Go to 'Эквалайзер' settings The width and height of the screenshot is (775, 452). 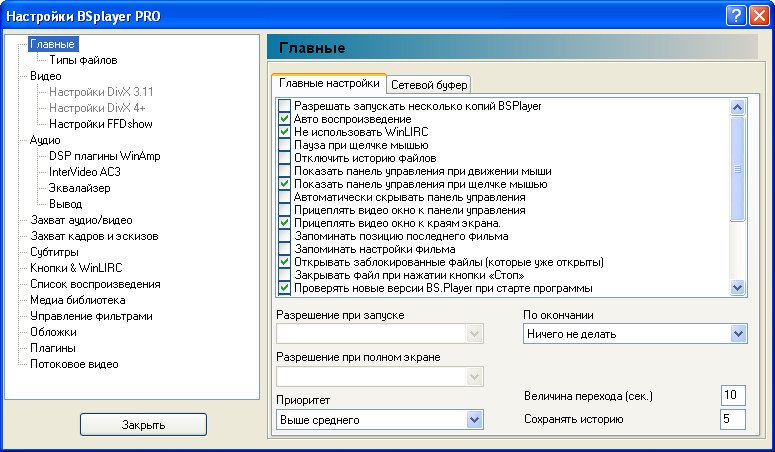tap(79, 188)
